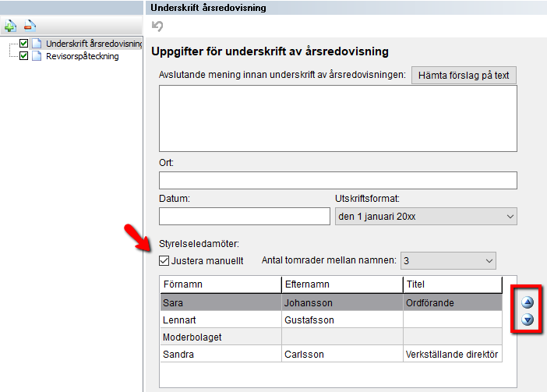Screen dimensions: 547x392
Task: Select Revisorspåteckning in the tree
Action: point(82,56)
